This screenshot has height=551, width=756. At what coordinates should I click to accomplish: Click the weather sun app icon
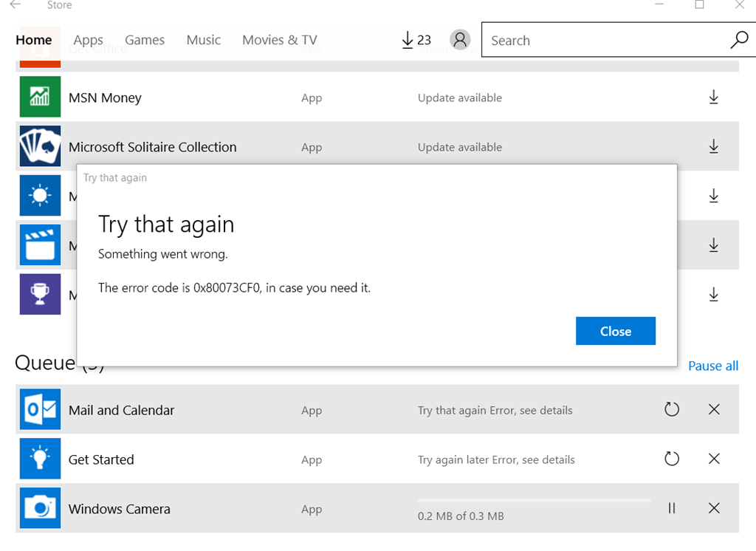click(40, 196)
